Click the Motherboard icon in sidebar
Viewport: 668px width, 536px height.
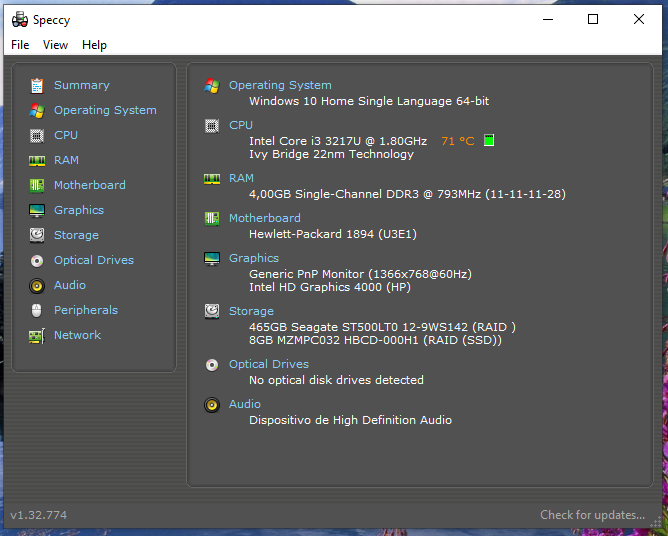(37, 185)
